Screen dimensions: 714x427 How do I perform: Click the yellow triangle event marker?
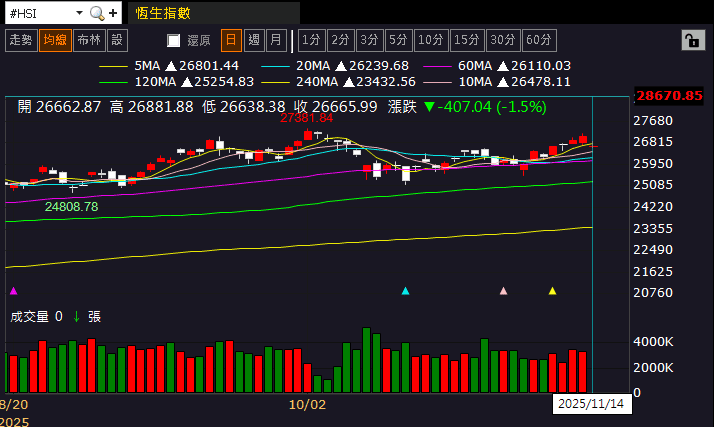click(552, 291)
